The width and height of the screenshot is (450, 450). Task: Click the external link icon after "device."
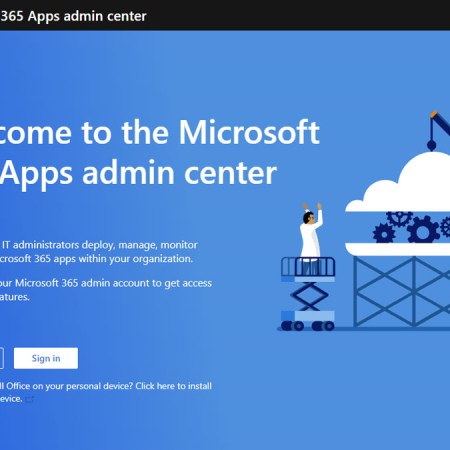(x=30, y=399)
